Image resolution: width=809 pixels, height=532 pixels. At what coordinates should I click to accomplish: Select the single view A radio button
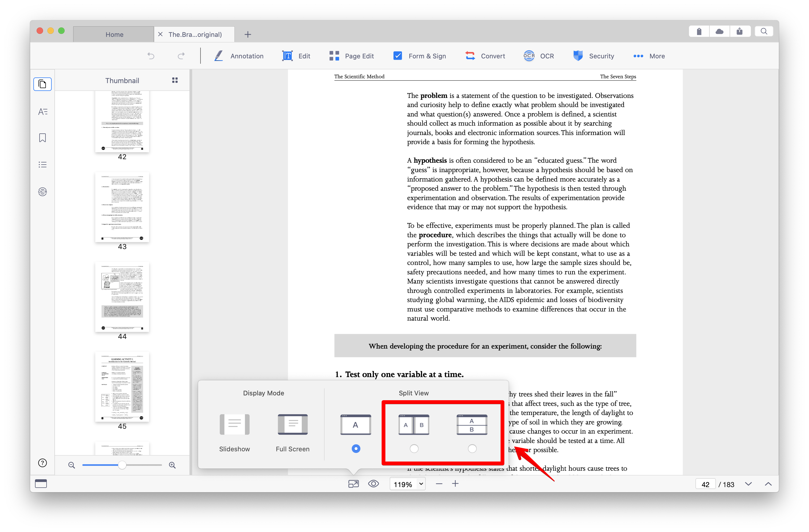coord(356,449)
